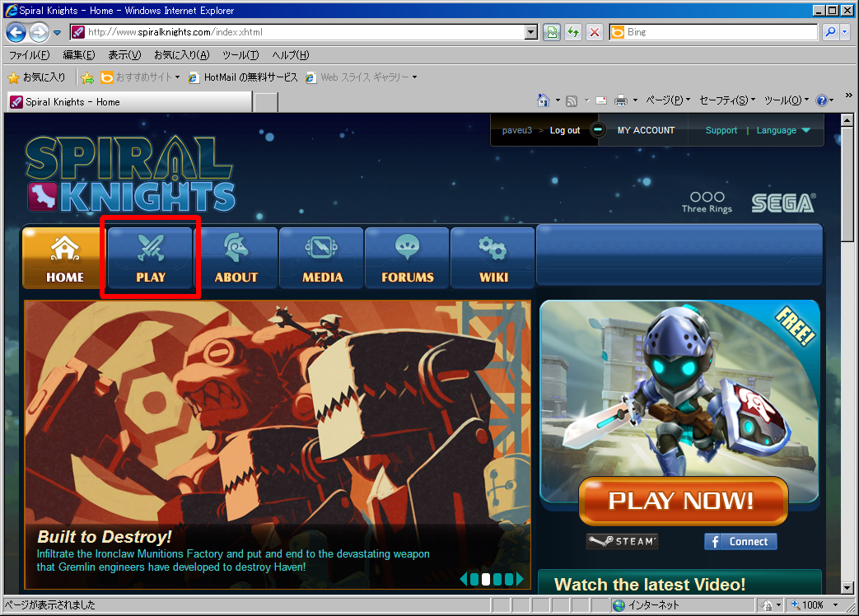Show previous slide with left carousel arrow
Image resolution: width=859 pixels, height=616 pixels.
point(464,579)
